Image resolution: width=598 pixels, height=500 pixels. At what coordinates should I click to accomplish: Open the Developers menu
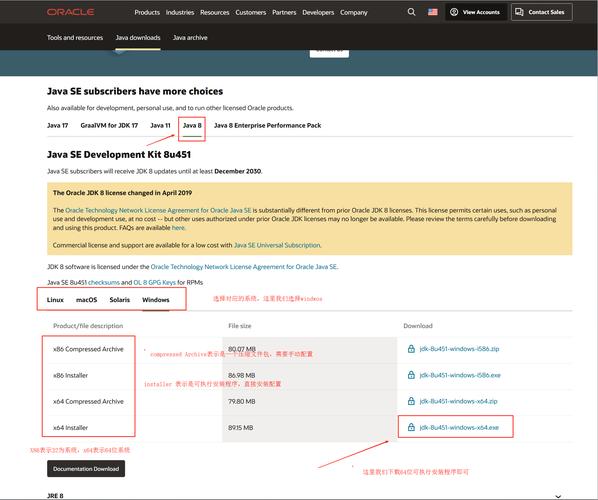(318, 12)
